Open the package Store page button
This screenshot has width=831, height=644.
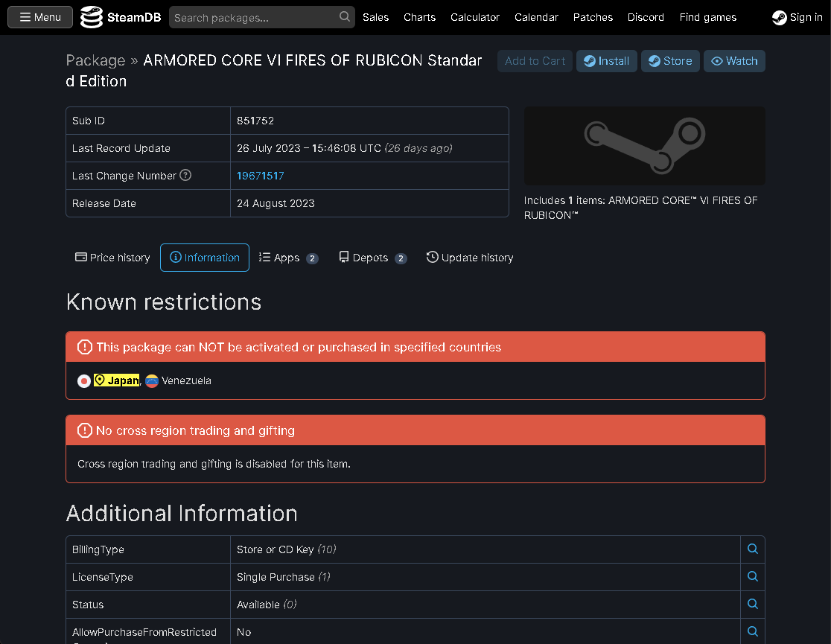pyautogui.click(x=670, y=61)
